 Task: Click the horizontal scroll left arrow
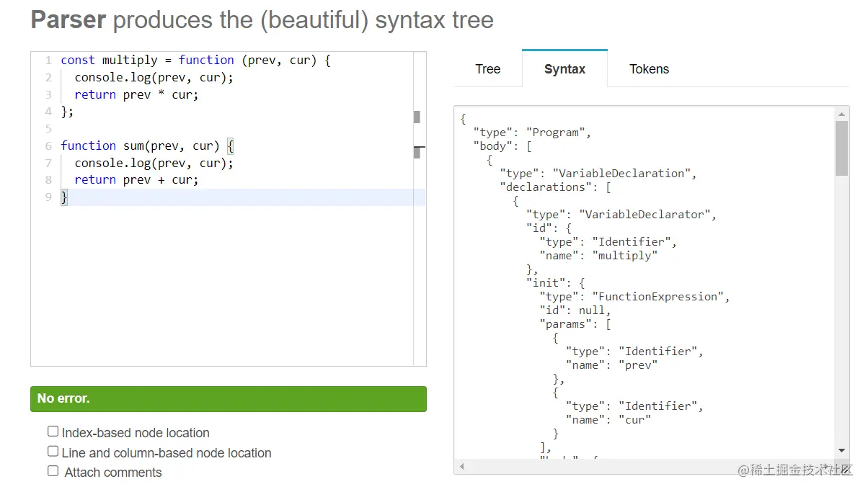pyautogui.click(x=461, y=467)
